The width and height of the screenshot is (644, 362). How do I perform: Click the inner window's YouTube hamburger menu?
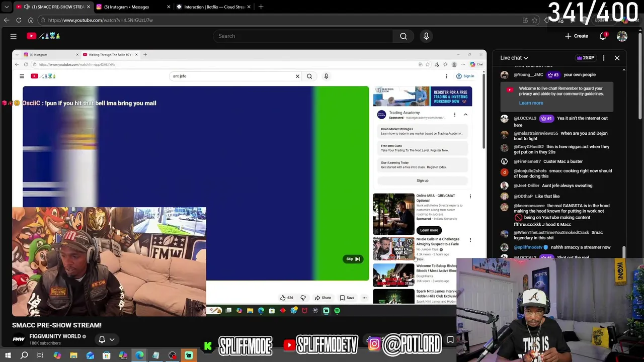22,76
